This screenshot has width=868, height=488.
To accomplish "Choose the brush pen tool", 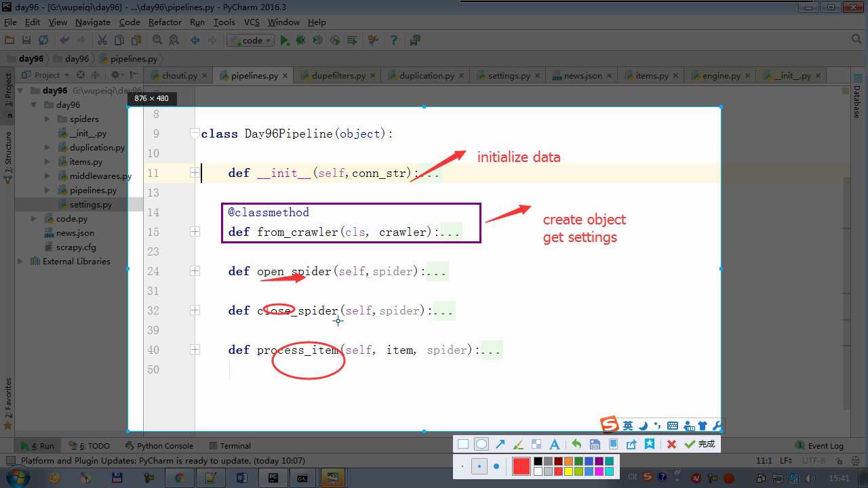I will tap(518, 445).
